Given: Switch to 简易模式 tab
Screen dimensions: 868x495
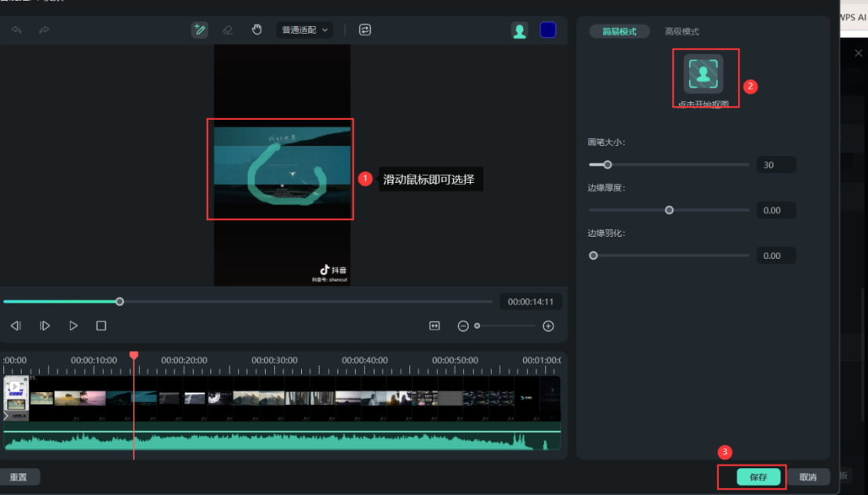Looking at the screenshot, I should click(619, 31).
